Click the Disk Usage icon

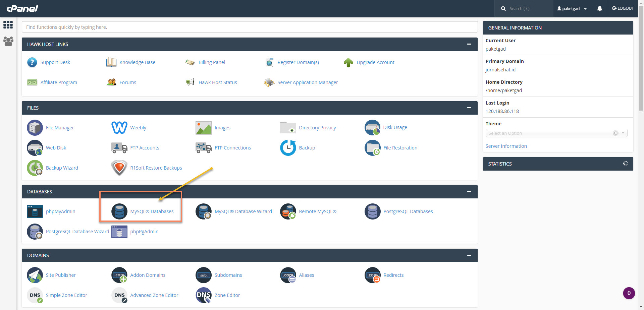(372, 128)
